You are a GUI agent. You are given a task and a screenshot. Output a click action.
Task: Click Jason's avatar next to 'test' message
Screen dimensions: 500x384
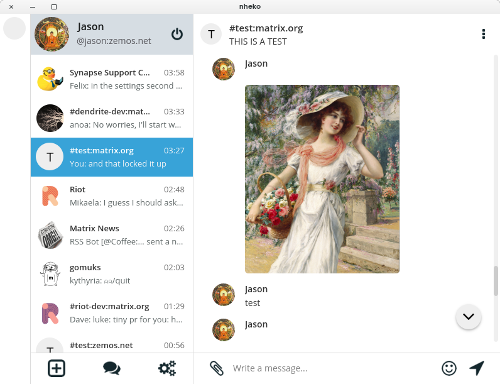point(223,294)
